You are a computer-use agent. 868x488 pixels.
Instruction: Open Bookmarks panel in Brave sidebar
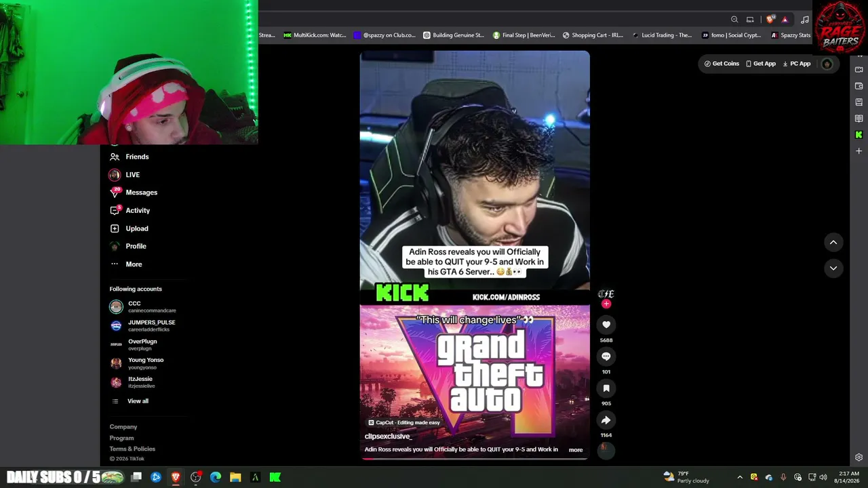point(859,102)
